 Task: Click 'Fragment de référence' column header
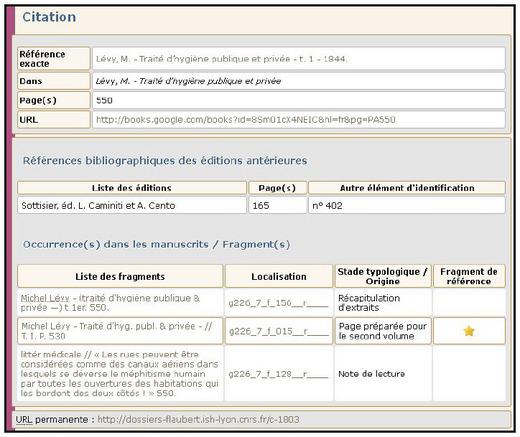coord(469,276)
